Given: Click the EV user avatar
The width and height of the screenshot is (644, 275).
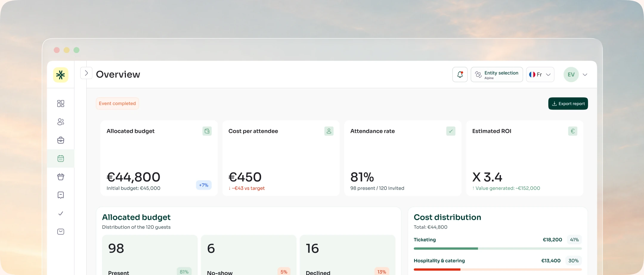Looking at the screenshot, I should pos(571,74).
